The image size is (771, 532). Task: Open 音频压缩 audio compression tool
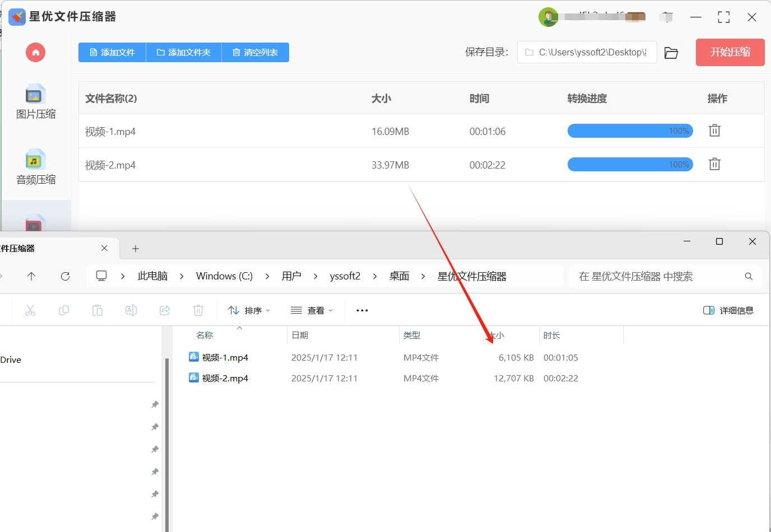(35, 167)
